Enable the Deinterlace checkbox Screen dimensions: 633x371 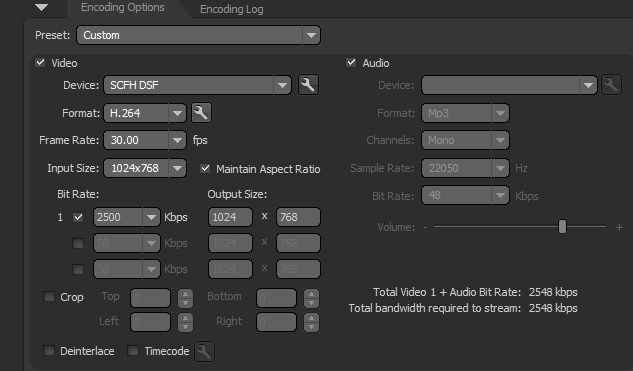tap(49, 350)
